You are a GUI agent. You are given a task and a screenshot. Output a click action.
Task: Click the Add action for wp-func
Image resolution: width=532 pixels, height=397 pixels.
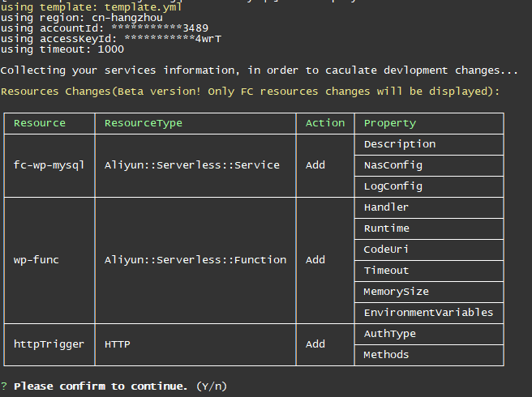(315, 260)
